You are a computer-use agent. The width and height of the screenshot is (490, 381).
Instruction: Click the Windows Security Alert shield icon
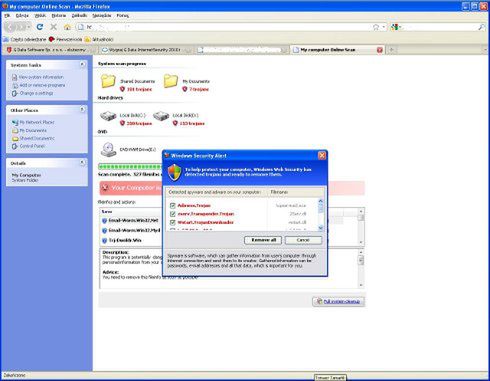tap(174, 172)
